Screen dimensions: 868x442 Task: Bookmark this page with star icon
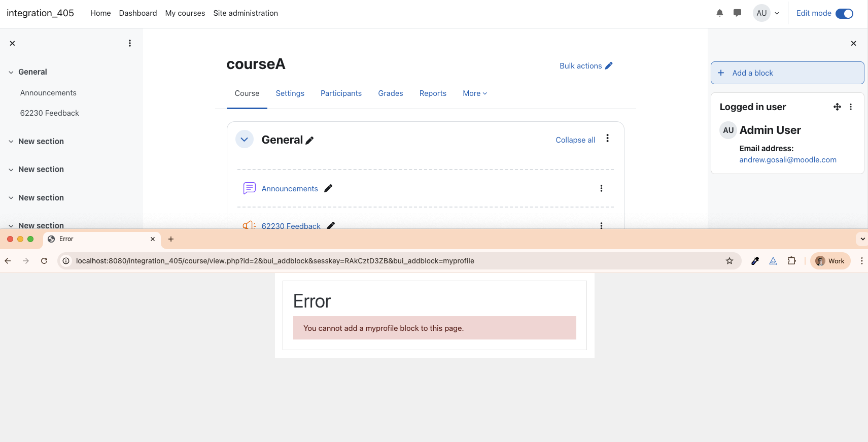730,261
